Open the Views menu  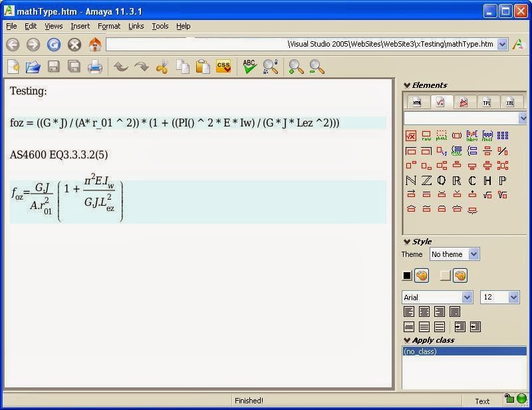point(54,26)
